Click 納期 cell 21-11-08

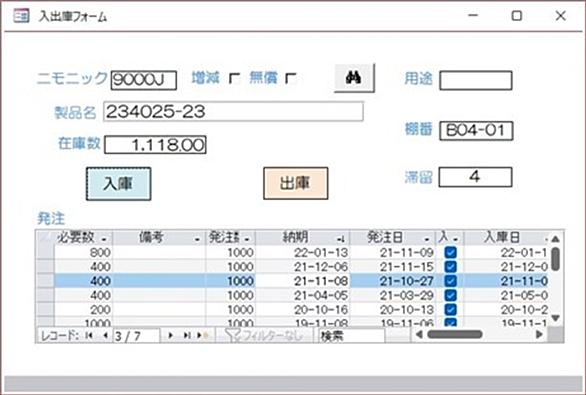tap(303, 281)
